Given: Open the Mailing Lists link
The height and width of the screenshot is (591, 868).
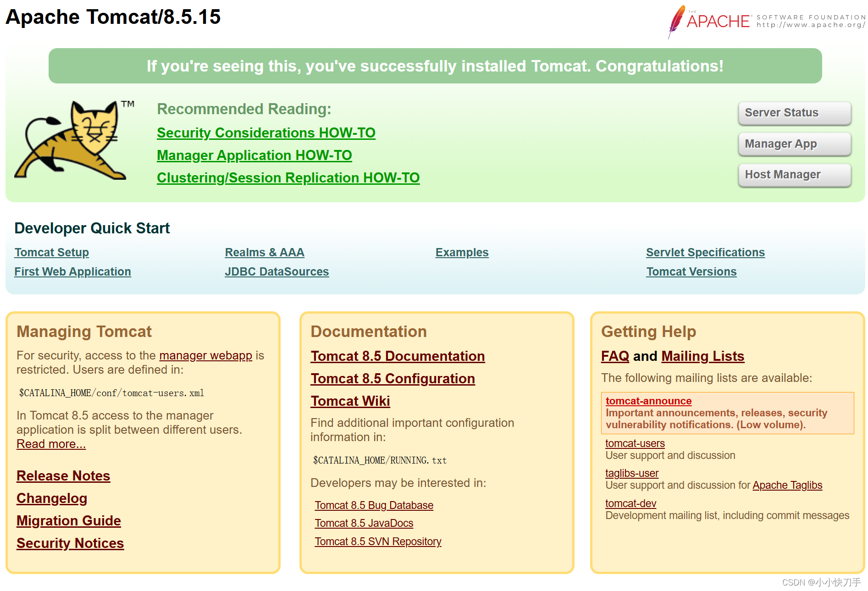Looking at the screenshot, I should click(703, 356).
